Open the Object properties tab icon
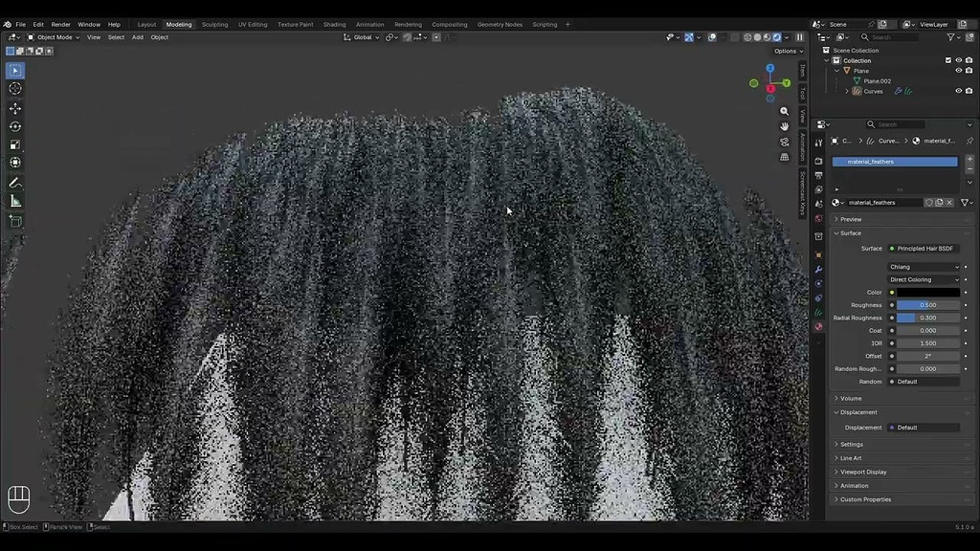 click(818, 254)
